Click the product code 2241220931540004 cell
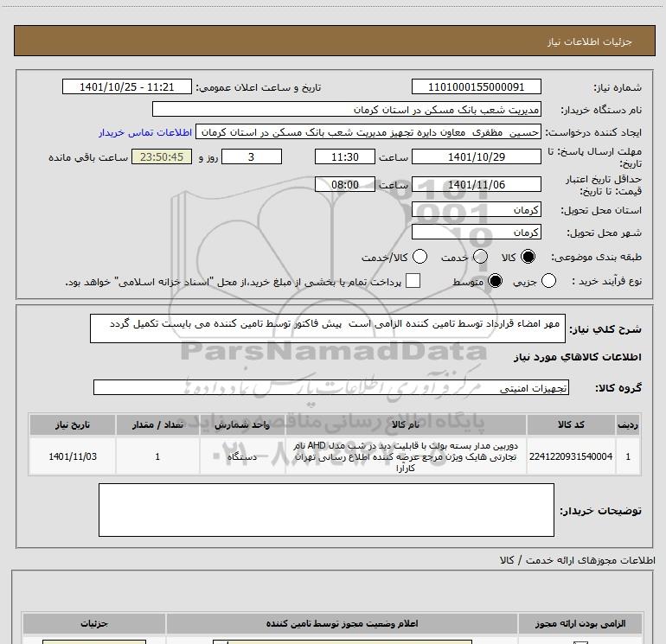 click(571, 456)
